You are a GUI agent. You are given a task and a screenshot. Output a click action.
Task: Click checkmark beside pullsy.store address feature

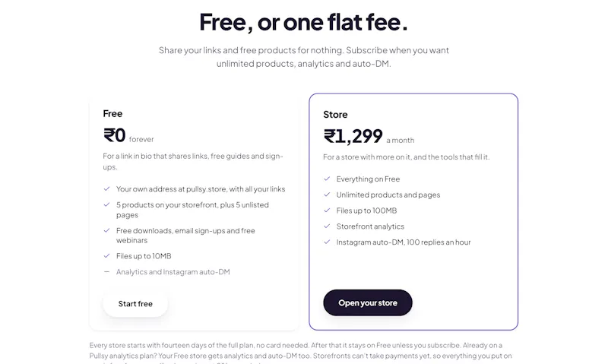coord(106,188)
